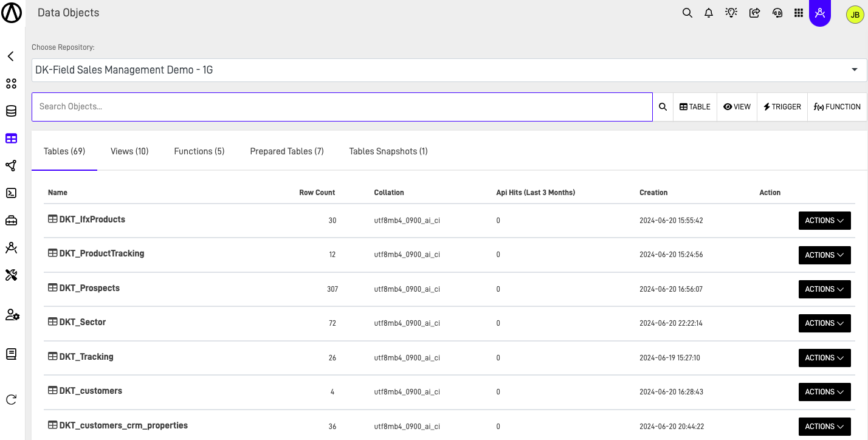Click table icon beside DKT_Sector
The width and height of the screenshot is (868, 440).
[x=53, y=322]
